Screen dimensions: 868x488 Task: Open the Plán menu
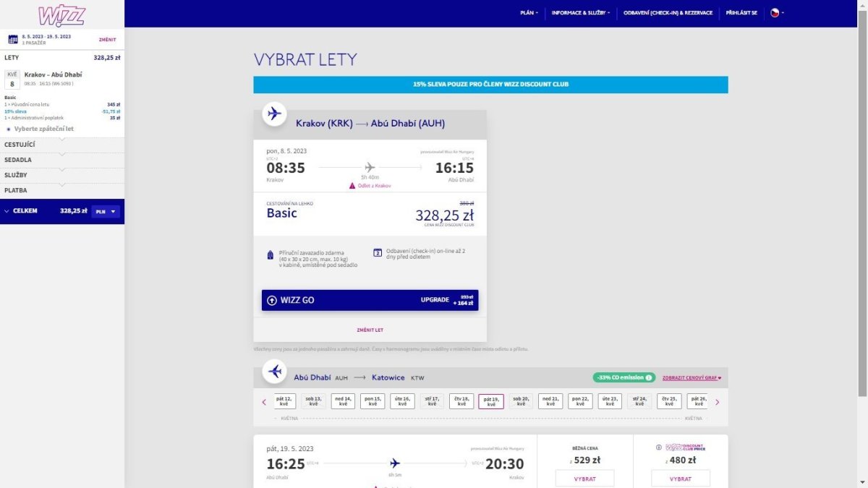tap(529, 12)
